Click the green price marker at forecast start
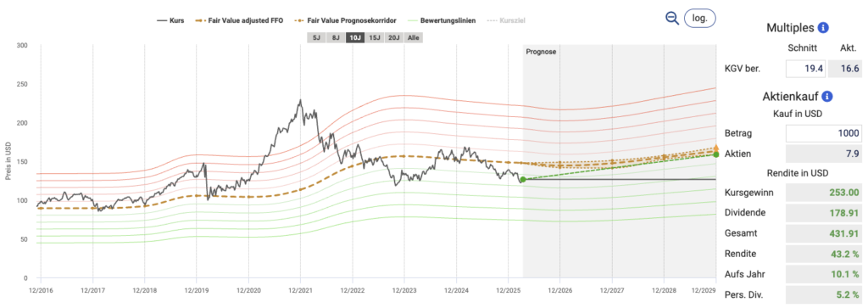This screenshot has width=868, height=308. click(x=523, y=180)
